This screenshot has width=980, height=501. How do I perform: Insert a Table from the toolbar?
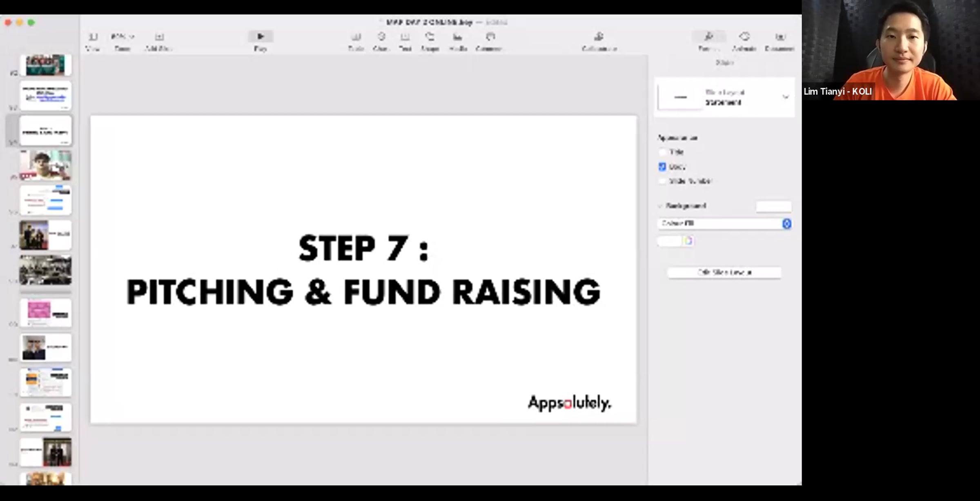[356, 38]
